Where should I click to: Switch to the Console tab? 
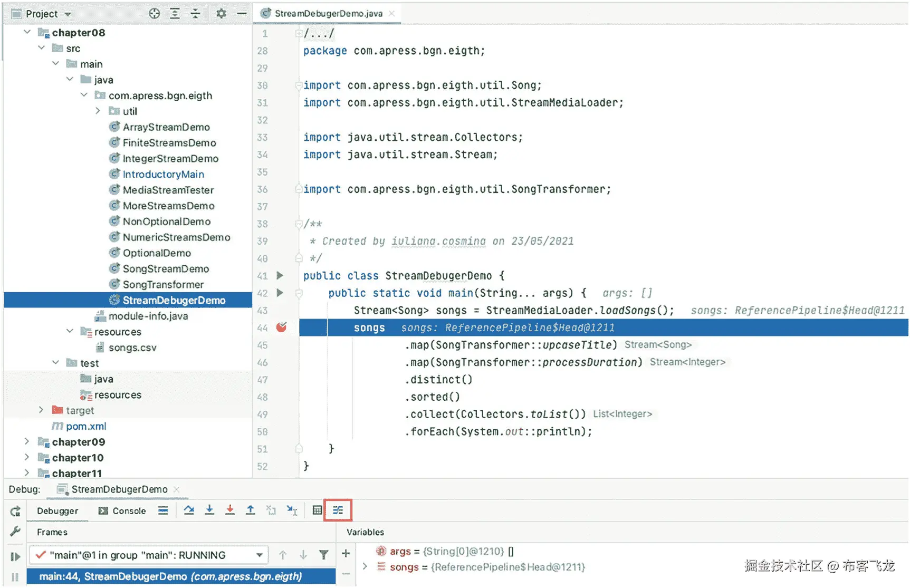[122, 510]
